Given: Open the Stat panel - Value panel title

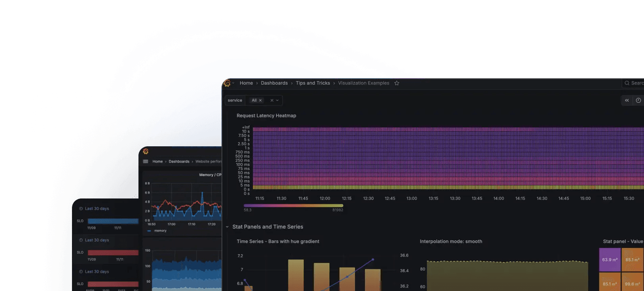Looking at the screenshot, I should (x=623, y=241).
